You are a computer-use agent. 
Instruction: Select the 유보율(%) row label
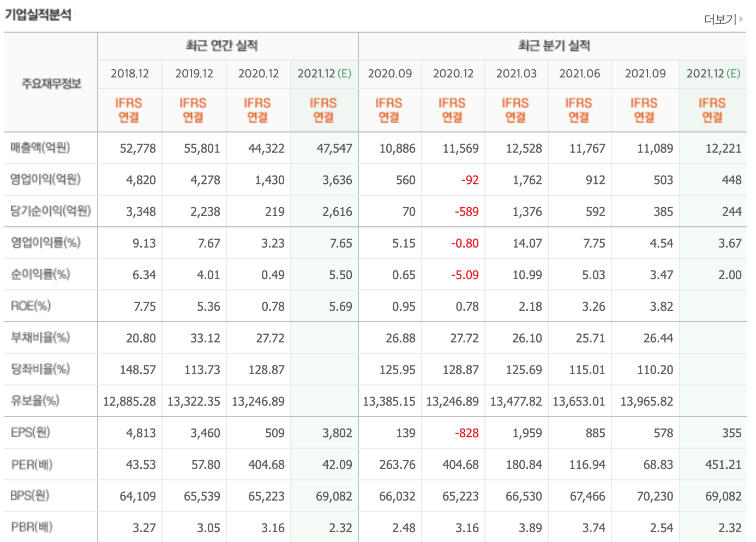click(35, 401)
